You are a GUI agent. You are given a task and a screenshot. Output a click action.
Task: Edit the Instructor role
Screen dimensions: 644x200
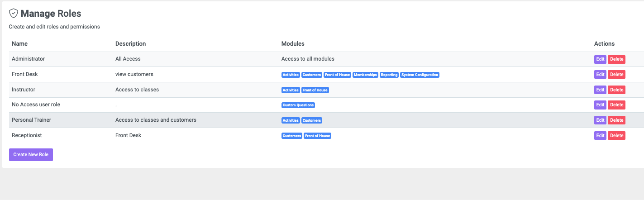coord(600,90)
